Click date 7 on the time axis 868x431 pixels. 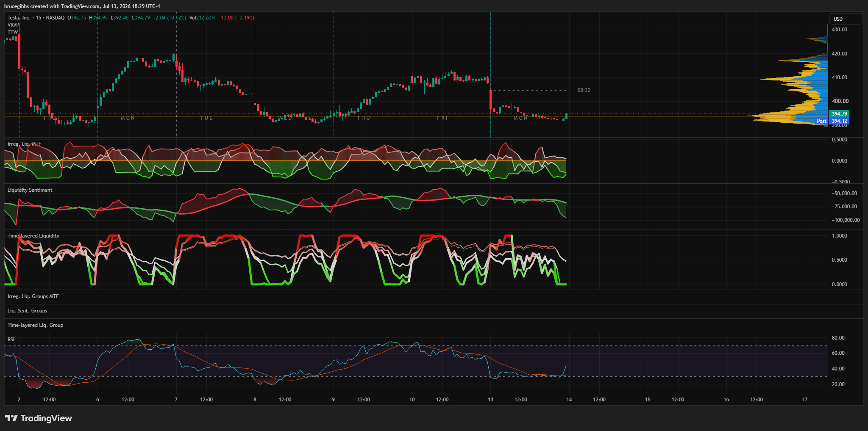pyautogui.click(x=176, y=400)
